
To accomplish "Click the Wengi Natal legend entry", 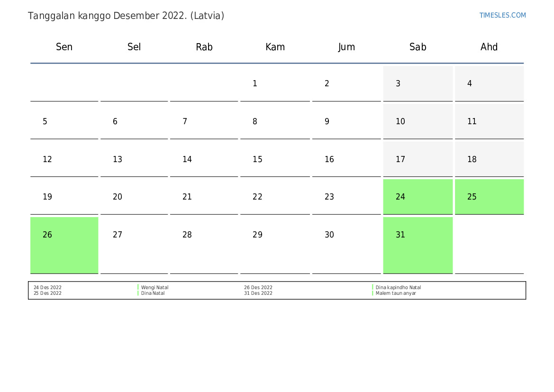I will tap(154, 287).
